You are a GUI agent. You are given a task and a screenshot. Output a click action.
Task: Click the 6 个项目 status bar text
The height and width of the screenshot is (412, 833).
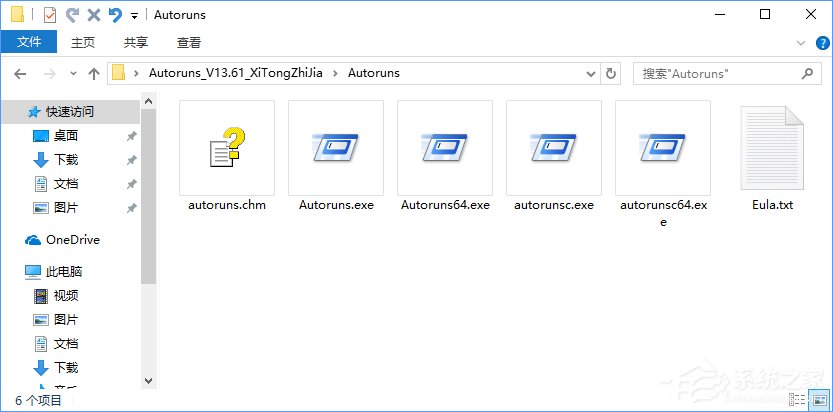coord(38,400)
